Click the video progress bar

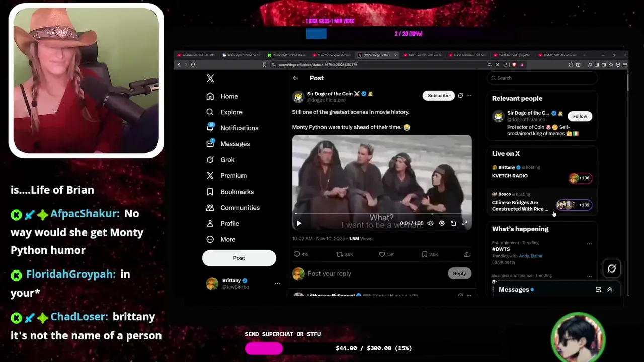[x=382, y=215]
